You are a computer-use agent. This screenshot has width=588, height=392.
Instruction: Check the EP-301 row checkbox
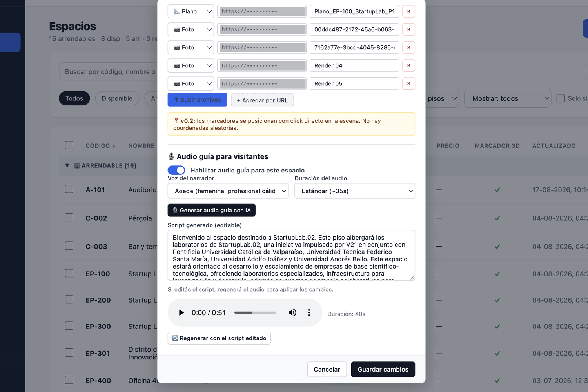tap(69, 353)
